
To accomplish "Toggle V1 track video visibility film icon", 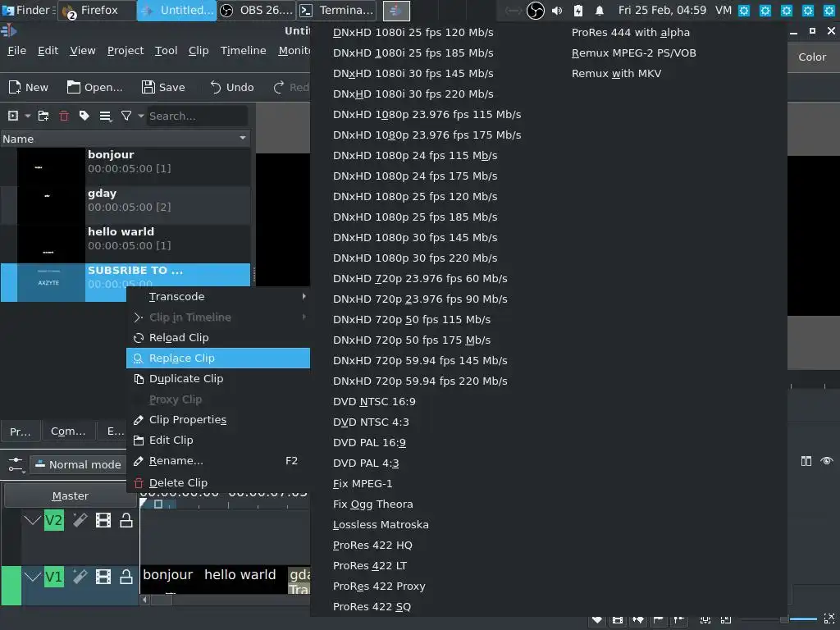I will [x=103, y=577].
